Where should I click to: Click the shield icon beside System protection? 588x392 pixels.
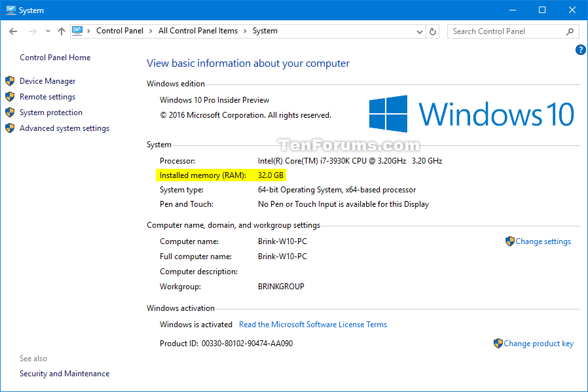point(10,113)
